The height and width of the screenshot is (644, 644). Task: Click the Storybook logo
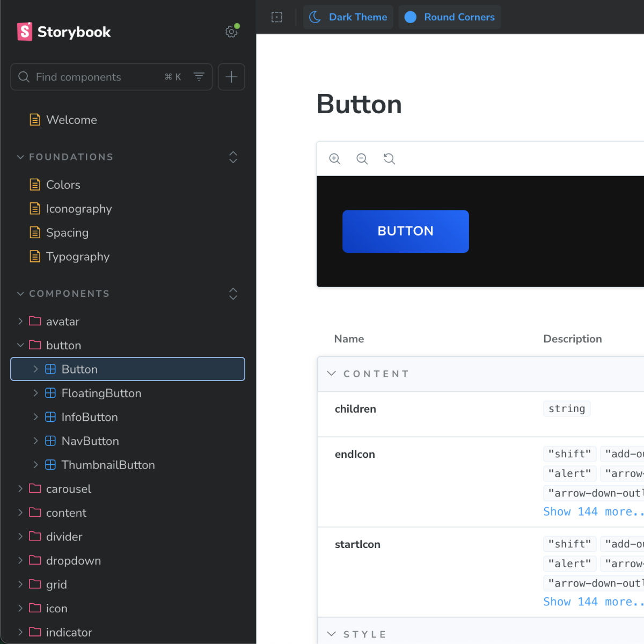[63, 32]
